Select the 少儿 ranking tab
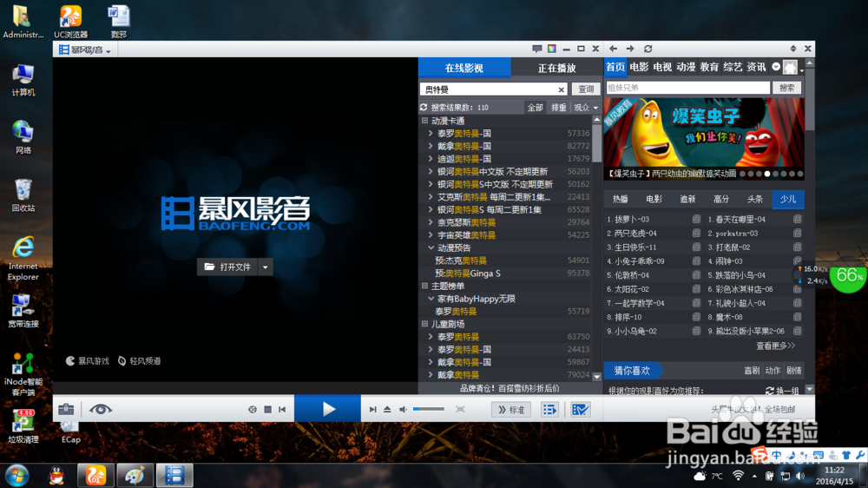Image resolution: width=868 pixels, height=488 pixels. 788,199
